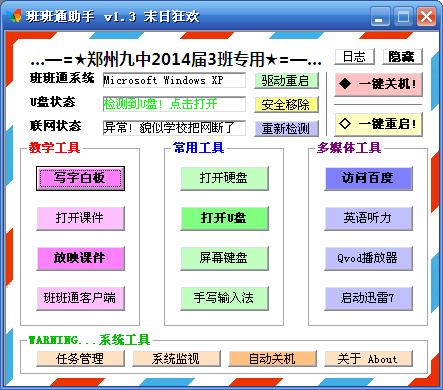The height and width of the screenshot is (390, 443).
Task: Safely remove USB via 安全移除
Action: [x=286, y=105]
